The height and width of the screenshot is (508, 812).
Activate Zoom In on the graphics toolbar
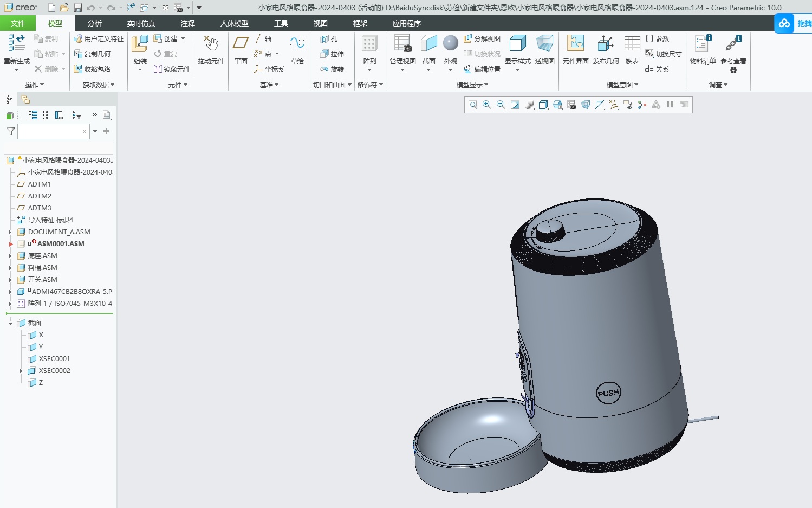pos(486,105)
